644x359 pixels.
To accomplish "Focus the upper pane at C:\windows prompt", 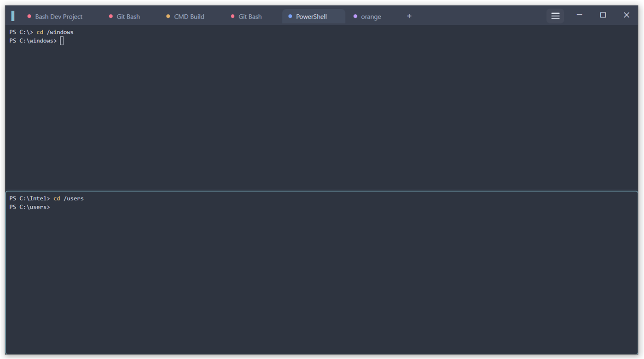I will (321, 108).
